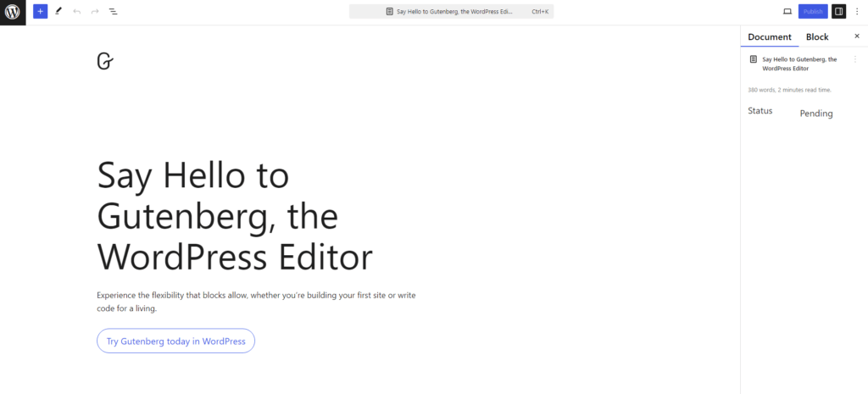
Task: Click the Redo arrow
Action: [95, 12]
